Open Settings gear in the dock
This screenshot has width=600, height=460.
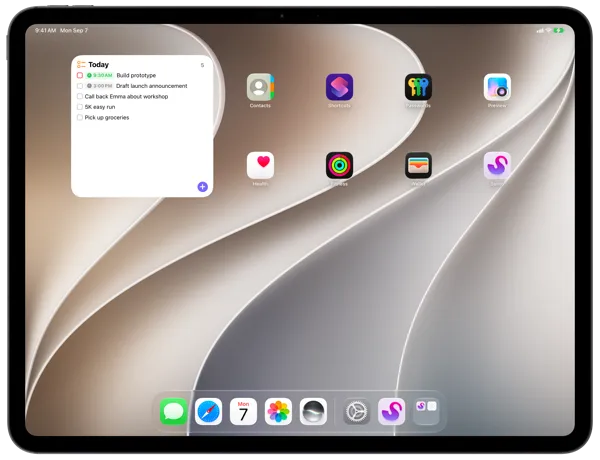[x=356, y=411]
